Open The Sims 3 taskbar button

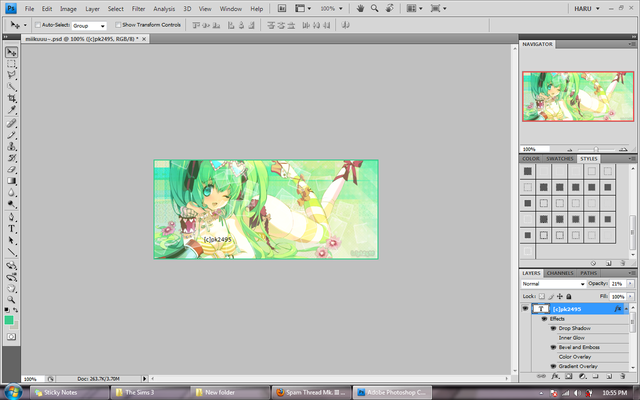pos(150,392)
